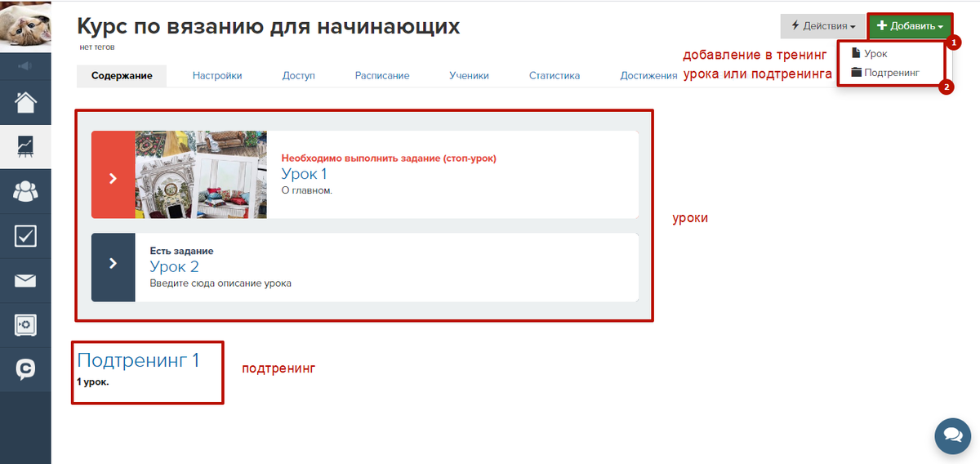Image resolution: width=980 pixels, height=464 pixels.
Task: Switch to the Доступ tab
Action: [299, 76]
